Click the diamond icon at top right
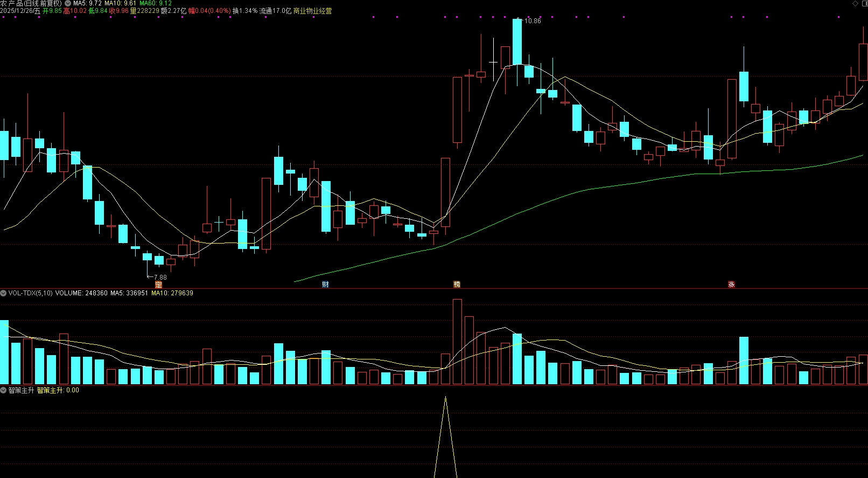 [x=855, y=3]
